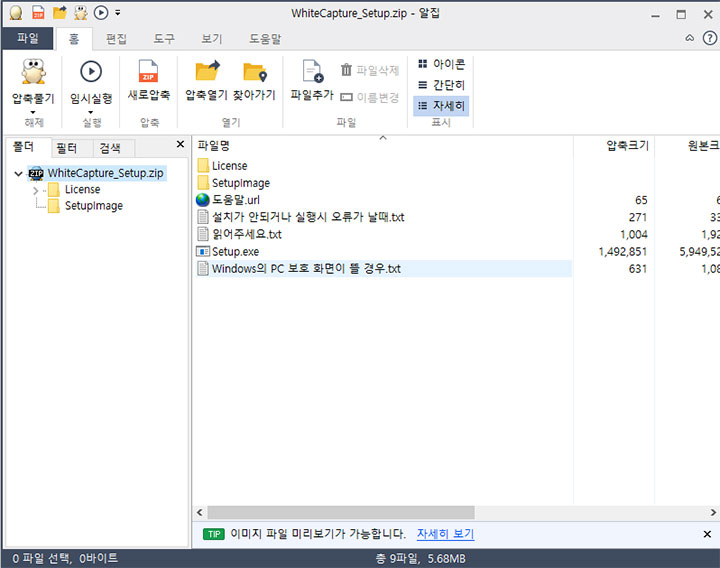Click the egg icon in quick access toolbar

16,13
